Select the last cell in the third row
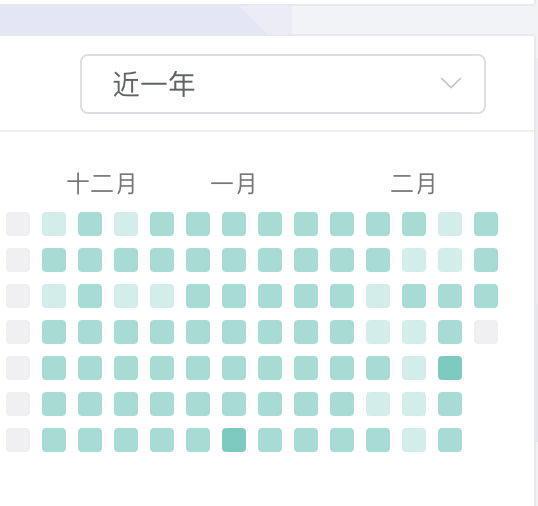The width and height of the screenshot is (538, 506). tap(486, 296)
